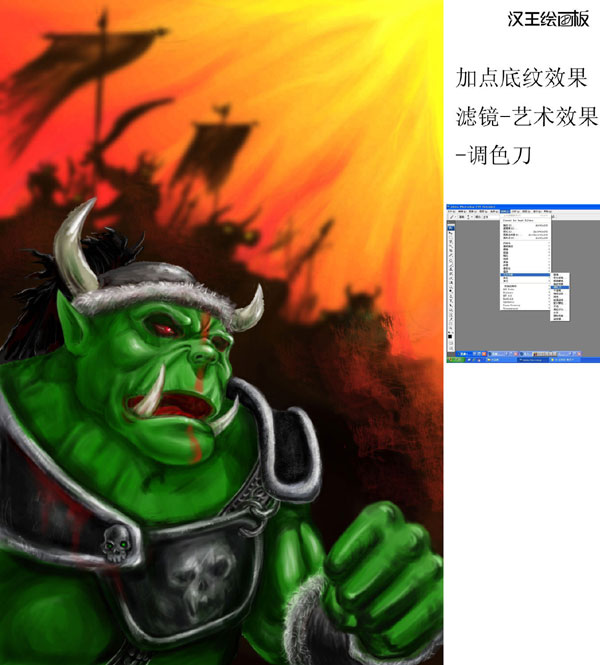
Task: Select highlighted Artistic (艺术效果) filter menu entry
Action: coord(510,274)
